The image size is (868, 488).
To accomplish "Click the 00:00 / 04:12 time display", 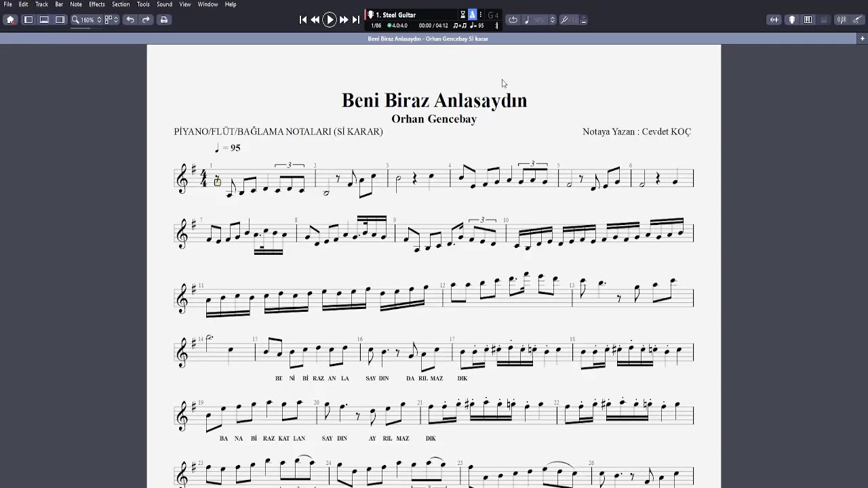I will [x=433, y=26].
